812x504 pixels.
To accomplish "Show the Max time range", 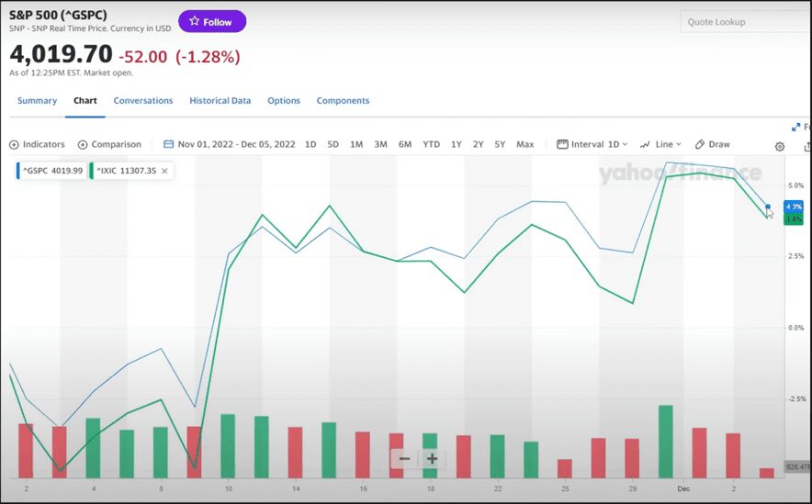I will pos(524,144).
